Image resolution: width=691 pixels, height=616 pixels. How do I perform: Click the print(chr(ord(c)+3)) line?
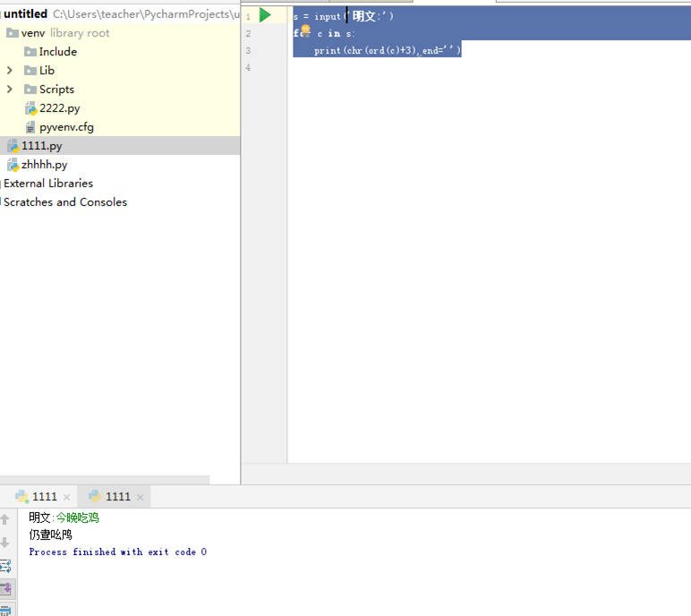pyautogui.click(x=388, y=51)
